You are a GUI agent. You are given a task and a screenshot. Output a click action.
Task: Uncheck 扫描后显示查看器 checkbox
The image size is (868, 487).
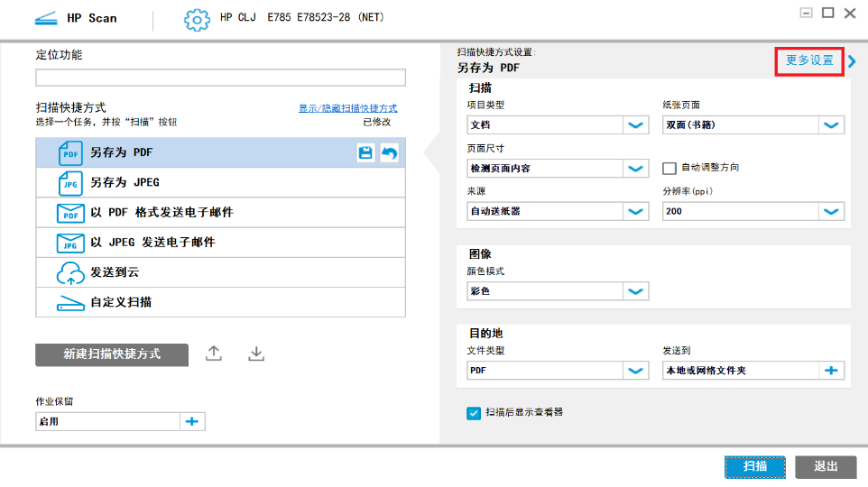[x=474, y=413]
